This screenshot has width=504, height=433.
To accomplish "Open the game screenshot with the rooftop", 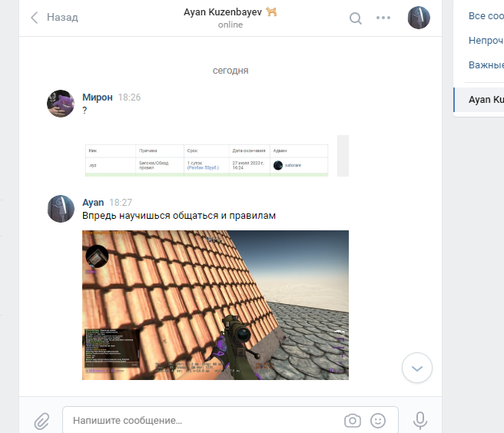I will 215,305.
